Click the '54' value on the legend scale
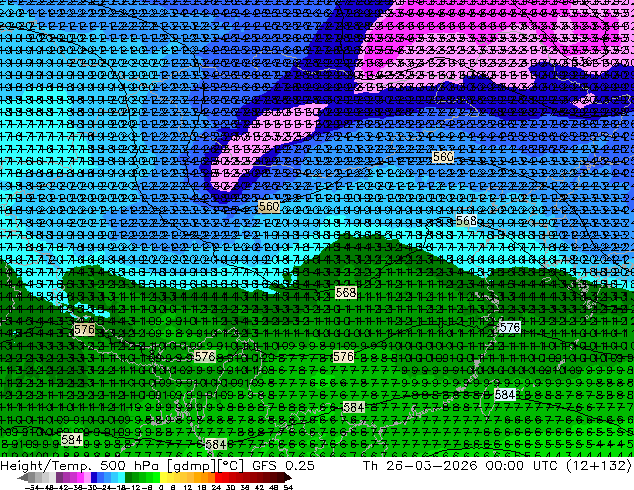 tap(287, 487)
